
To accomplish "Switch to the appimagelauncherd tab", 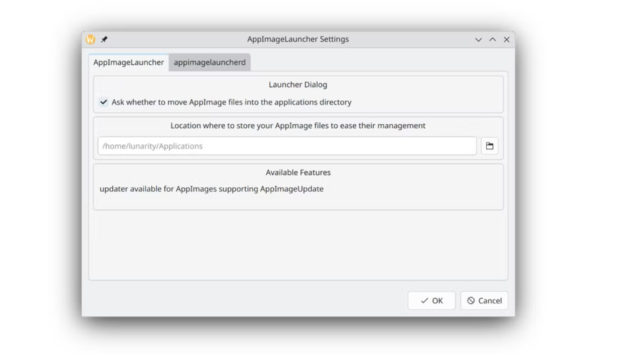I will tap(210, 62).
